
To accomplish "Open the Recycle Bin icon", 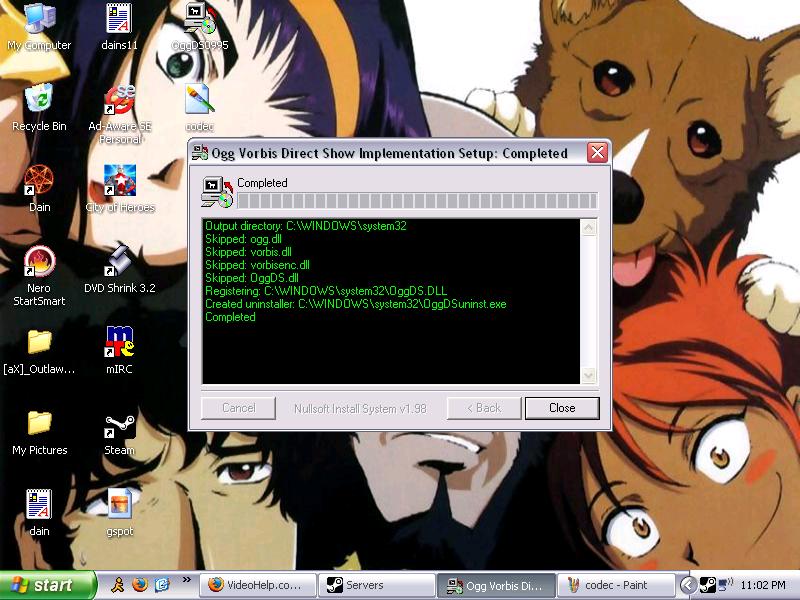I will tap(39, 107).
